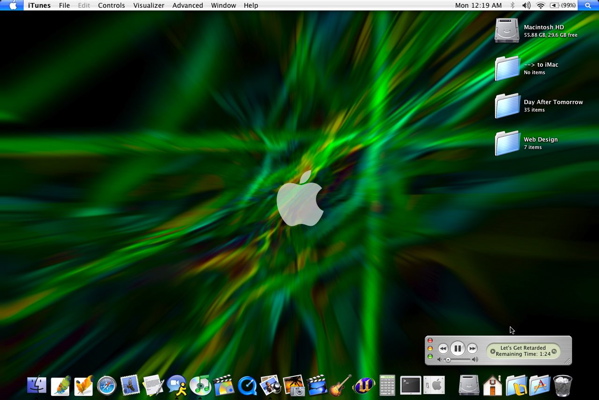599x400 pixels.
Task: Click 'Remaining Time: 1:24' in mini player
Action: click(523, 354)
